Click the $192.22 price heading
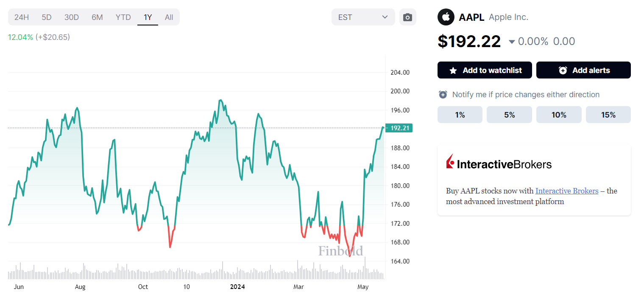Screen dimensions: 644x300 pos(469,41)
